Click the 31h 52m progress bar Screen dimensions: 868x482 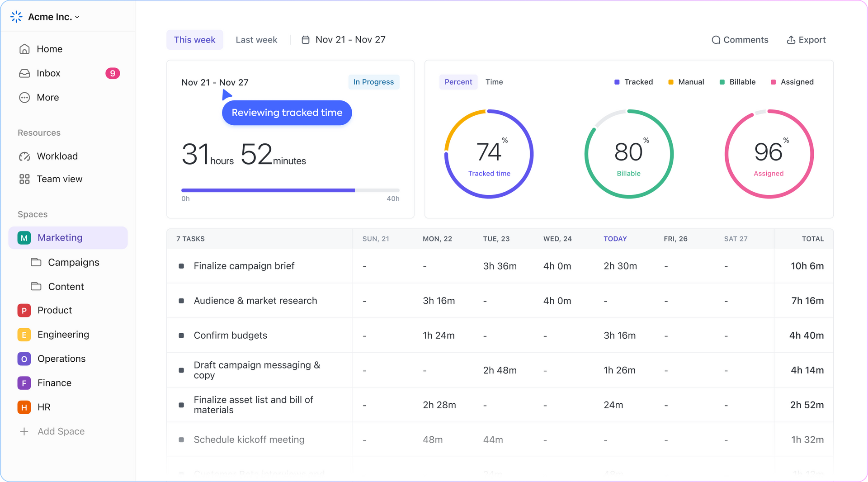pos(290,190)
